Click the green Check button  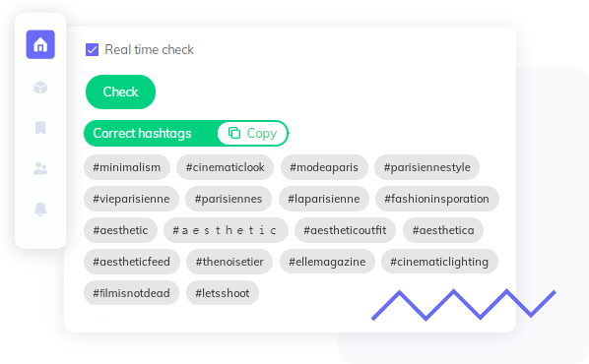point(120,91)
